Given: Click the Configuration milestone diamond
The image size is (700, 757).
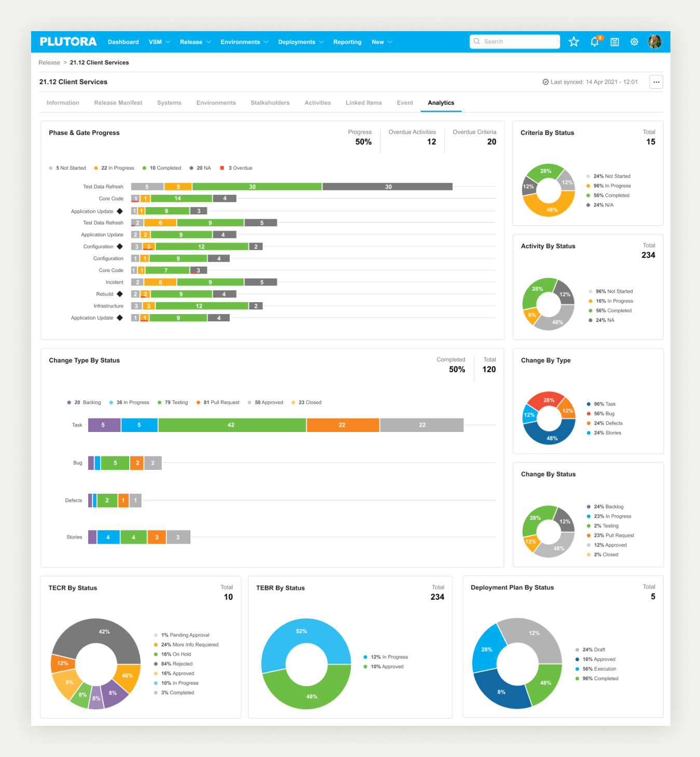Looking at the screenshot, I should point(120,247).
